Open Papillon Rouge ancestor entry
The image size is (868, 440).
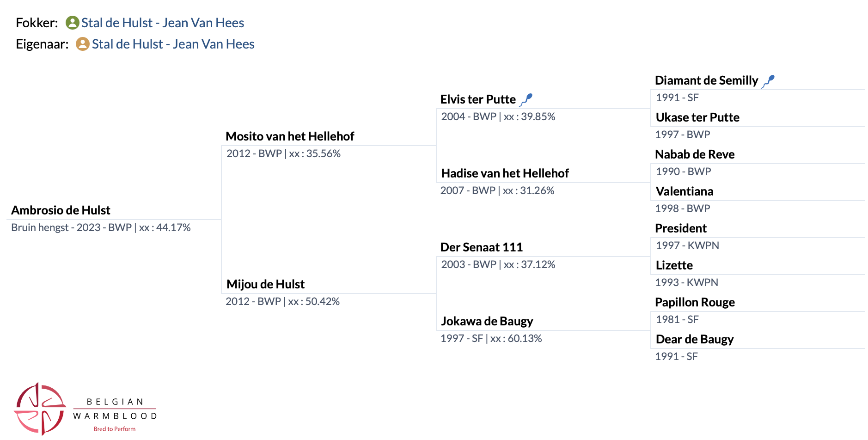(695, 303)
